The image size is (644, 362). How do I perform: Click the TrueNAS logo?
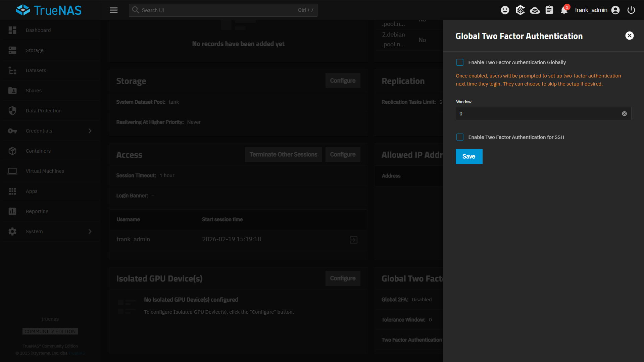49,10
